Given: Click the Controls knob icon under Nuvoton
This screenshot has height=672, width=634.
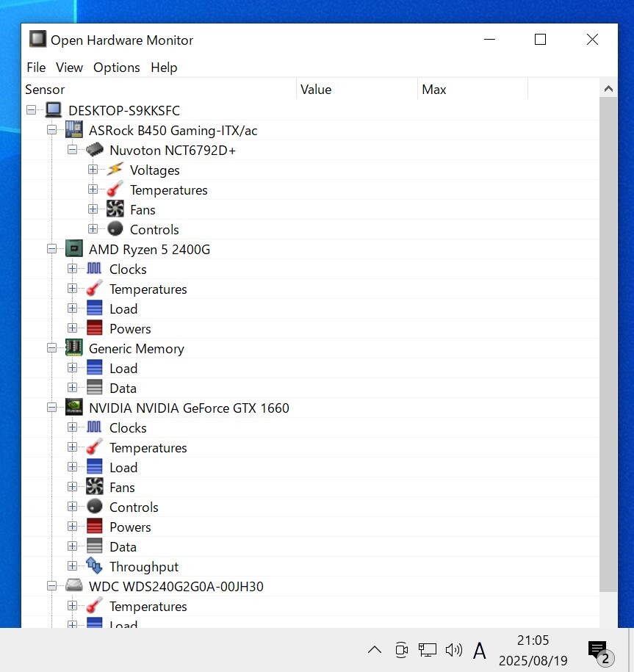Looking at the screenshot, I should click(115, 229).
